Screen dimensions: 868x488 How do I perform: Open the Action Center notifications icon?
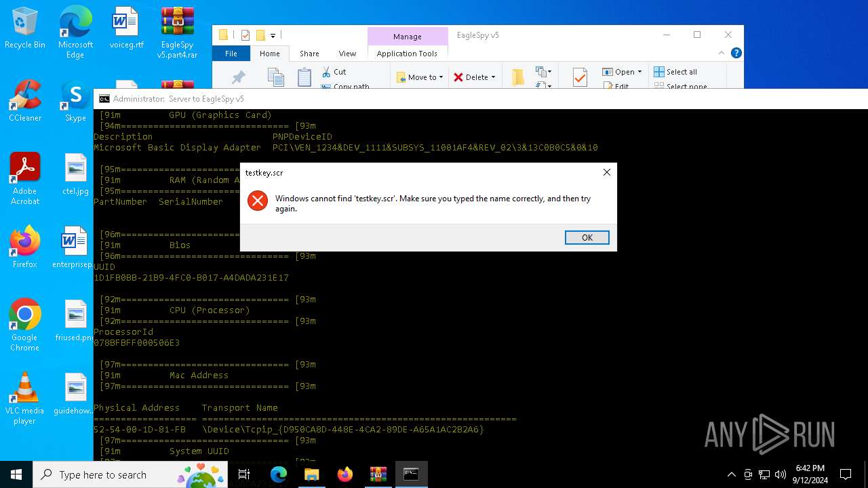coord(846,474)
